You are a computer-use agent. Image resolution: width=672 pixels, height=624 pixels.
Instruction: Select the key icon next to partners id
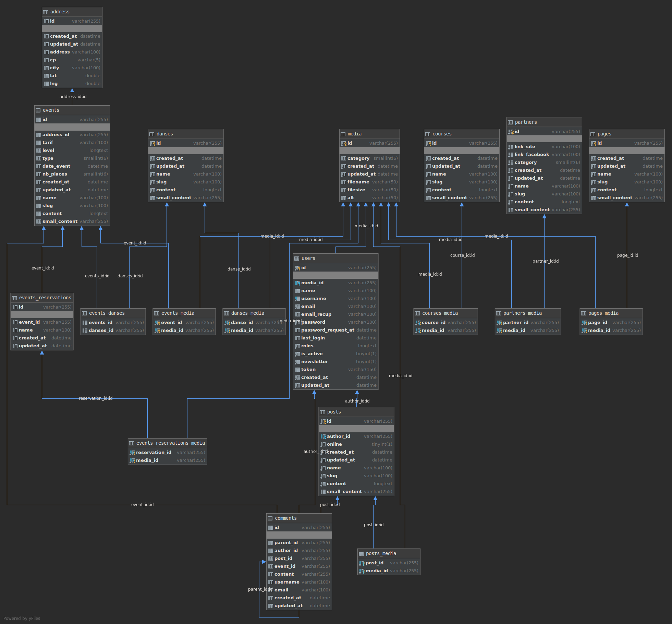(x=511, y=131)
